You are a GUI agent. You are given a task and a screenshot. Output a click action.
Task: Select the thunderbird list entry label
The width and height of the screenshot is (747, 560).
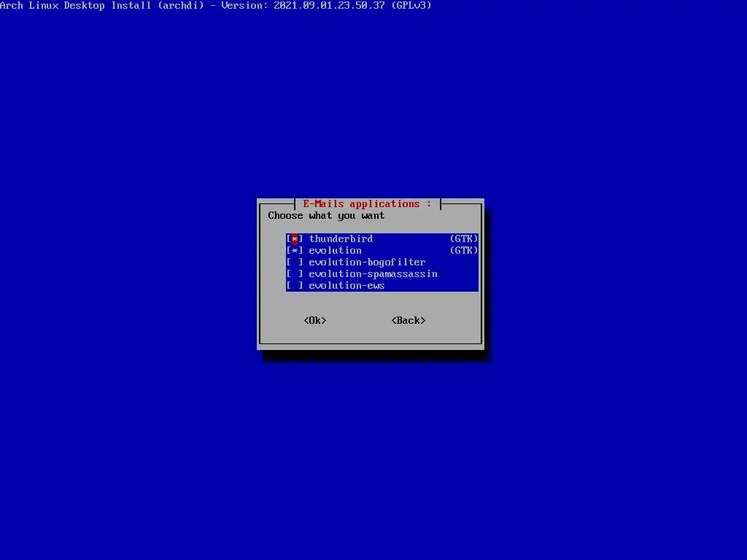[x=341, y=239]
